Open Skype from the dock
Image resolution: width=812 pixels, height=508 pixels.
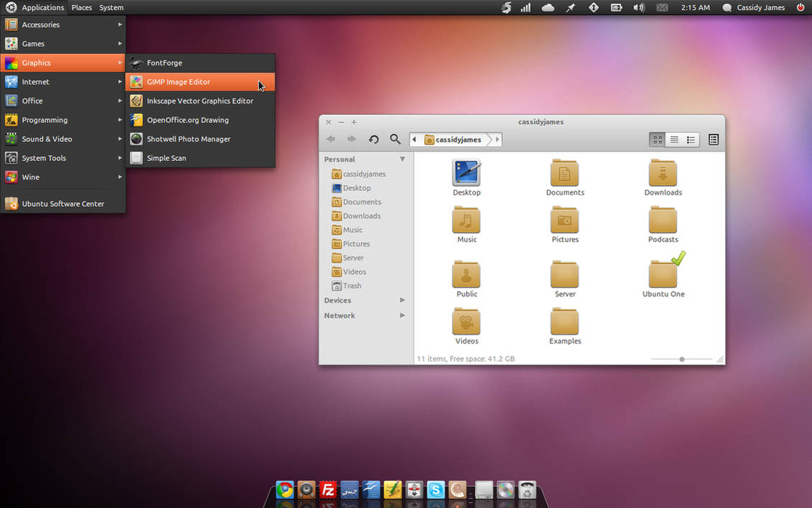click(435, 491)
